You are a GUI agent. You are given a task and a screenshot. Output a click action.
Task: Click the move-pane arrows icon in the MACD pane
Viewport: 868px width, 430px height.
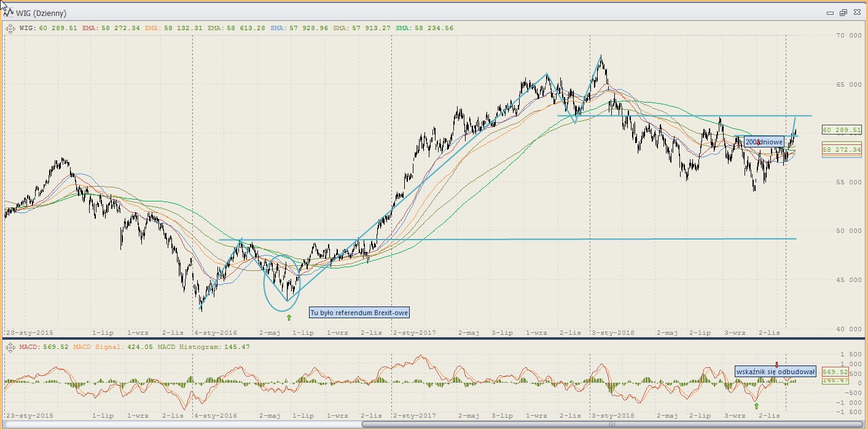(x=9, y=347)
